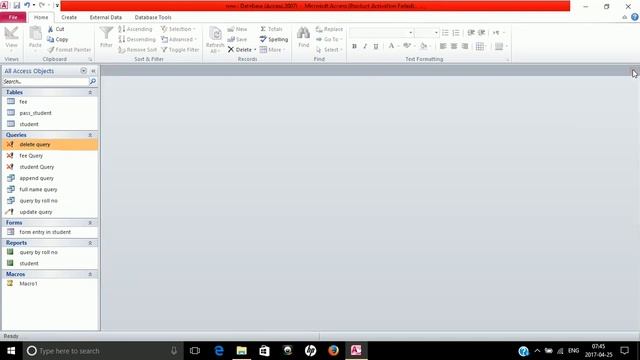
Task: Open Microsoft Edge from taskbar
Action: [219, 351]
